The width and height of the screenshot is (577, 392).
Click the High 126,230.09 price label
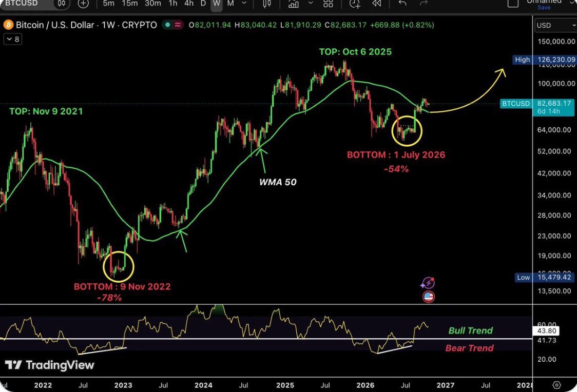coord(544,60)
